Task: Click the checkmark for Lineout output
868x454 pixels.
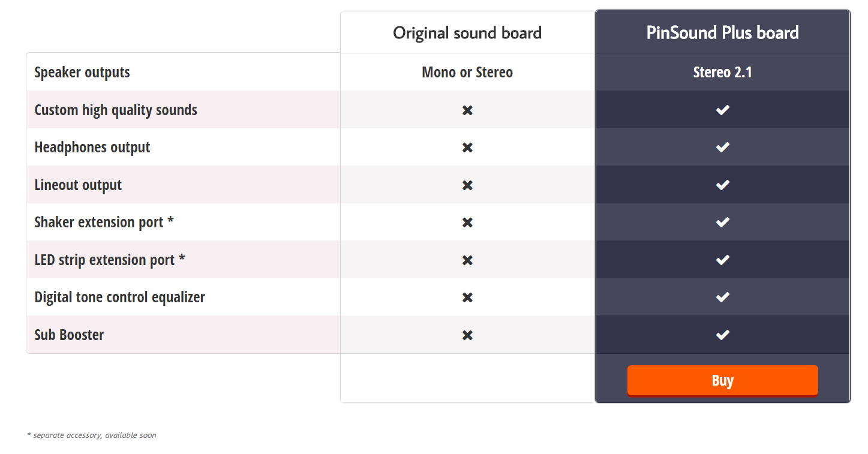Action: coord(723,185)
